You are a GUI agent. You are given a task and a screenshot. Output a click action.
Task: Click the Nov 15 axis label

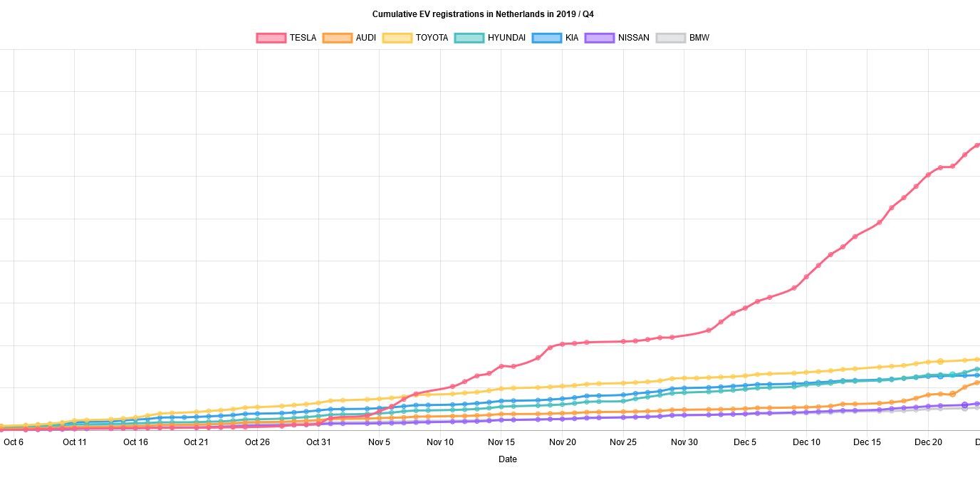pyautogui.click(x=501, y=442)
